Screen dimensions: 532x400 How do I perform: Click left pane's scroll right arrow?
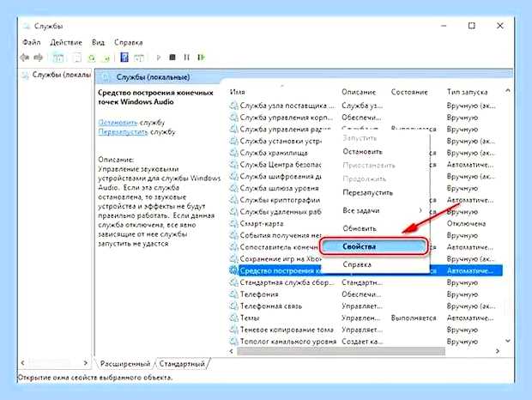click(86, 363)
